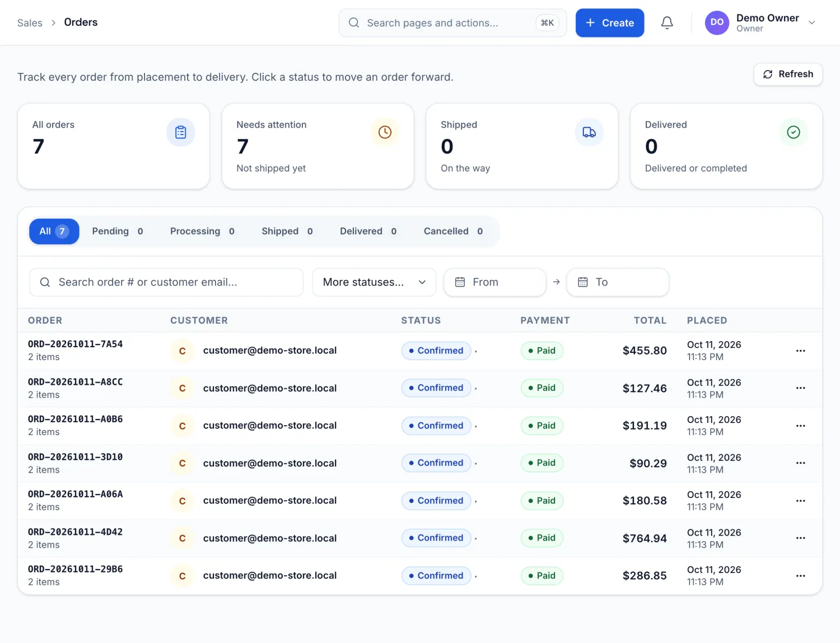The image size is (840, 643).
Task: Click the Create button
Action: pyautogui.click(x=610, y=23)
